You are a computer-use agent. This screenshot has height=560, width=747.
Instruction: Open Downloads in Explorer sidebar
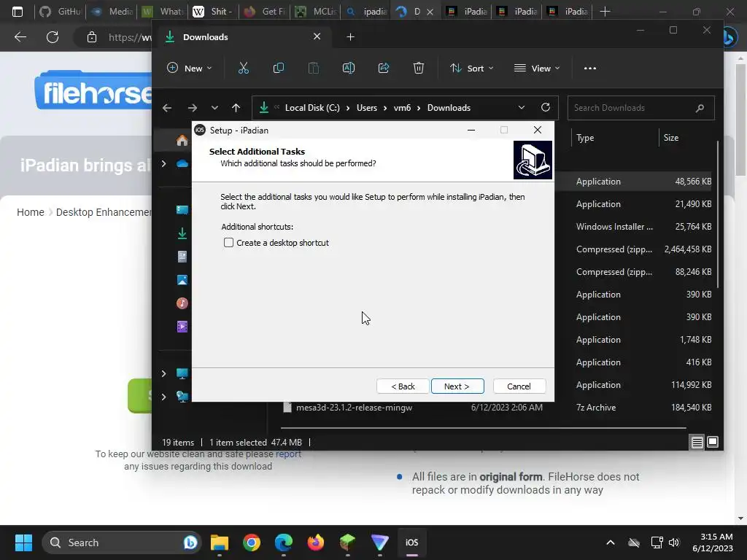(x=182, y=233)
